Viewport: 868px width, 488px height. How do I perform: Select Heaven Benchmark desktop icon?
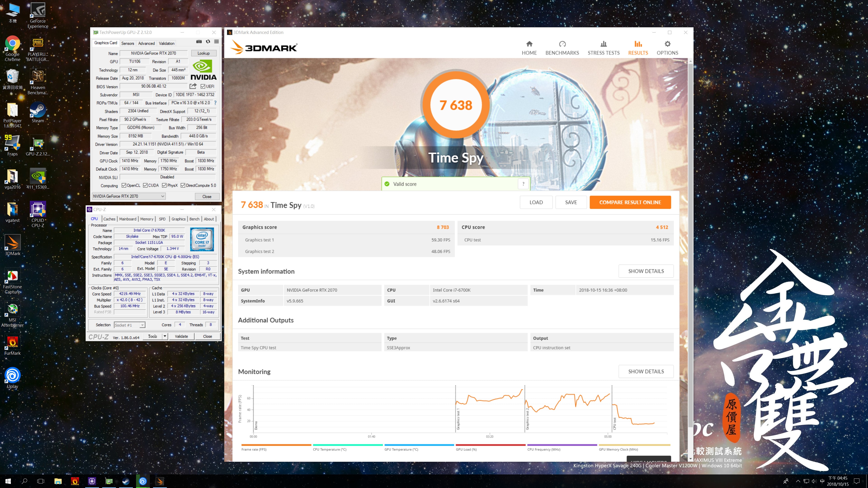38,82
